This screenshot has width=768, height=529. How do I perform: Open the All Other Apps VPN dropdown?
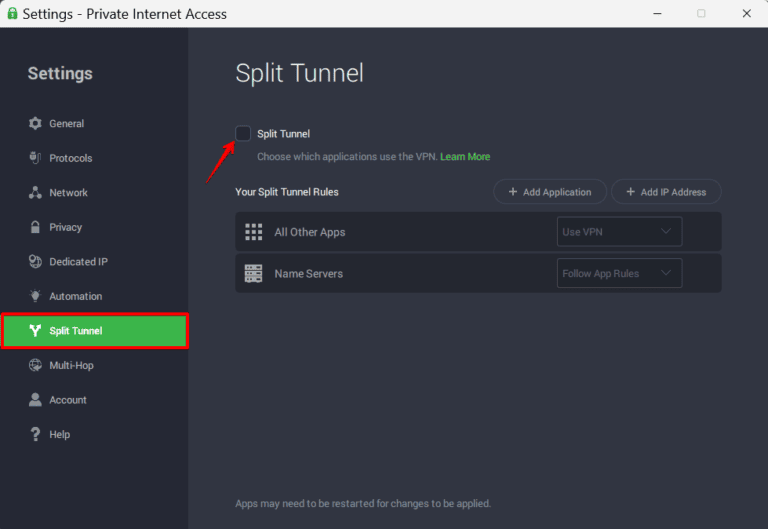(x=619, y=232)
